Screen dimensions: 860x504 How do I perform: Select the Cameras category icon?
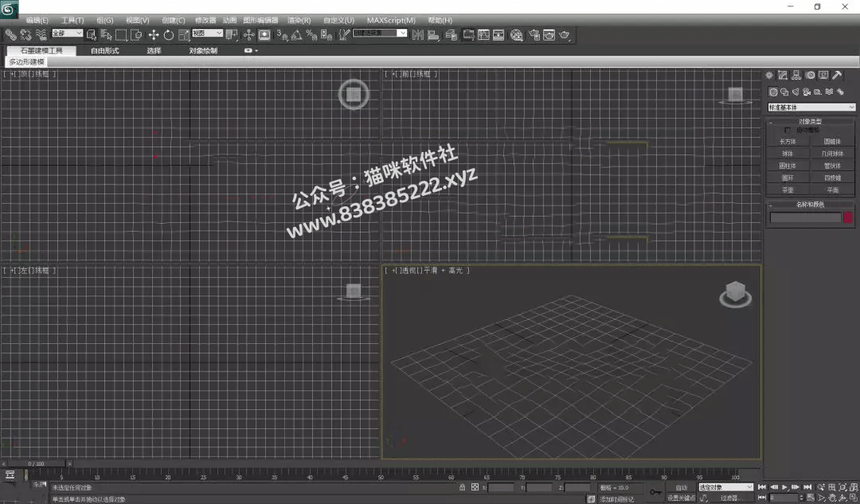click(x=807, y=92)
